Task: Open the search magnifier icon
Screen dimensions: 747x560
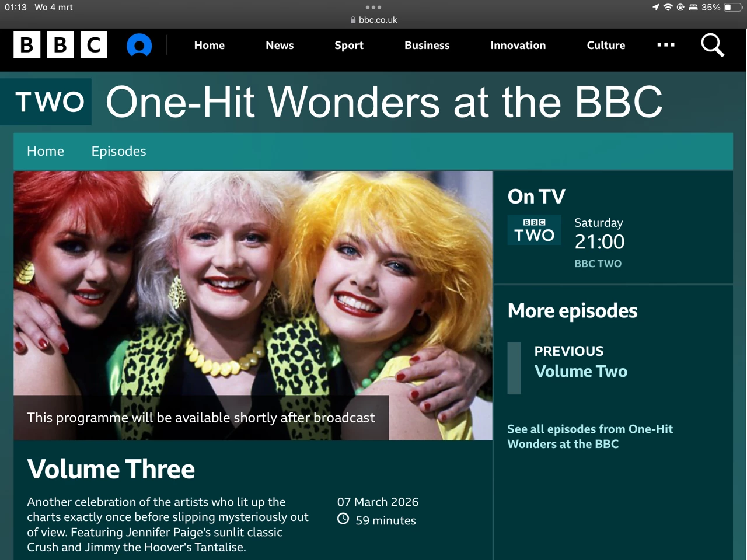Action: (713, 45)
